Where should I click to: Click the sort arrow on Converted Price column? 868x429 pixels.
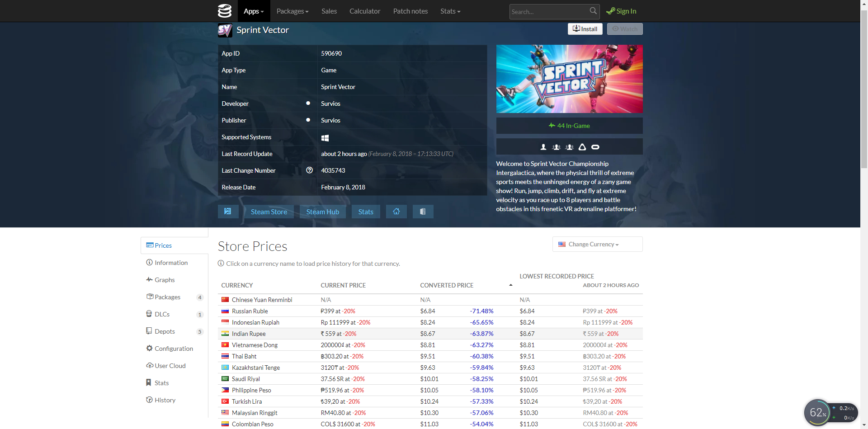510,285
